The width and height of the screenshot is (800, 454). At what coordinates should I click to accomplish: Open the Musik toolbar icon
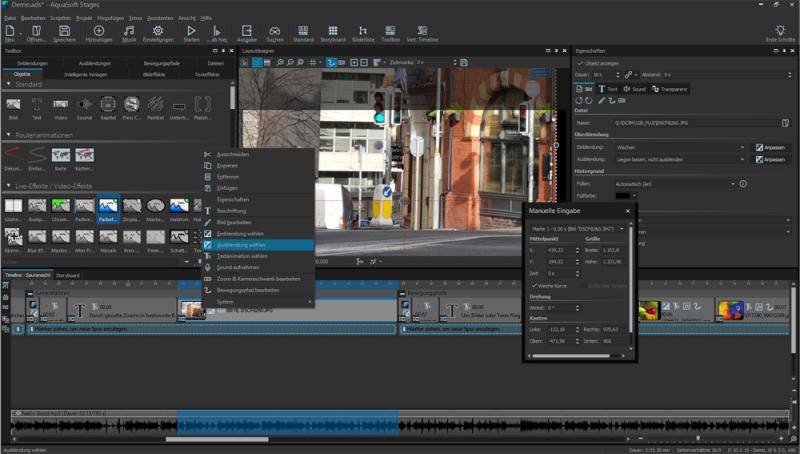pos(128,33)
